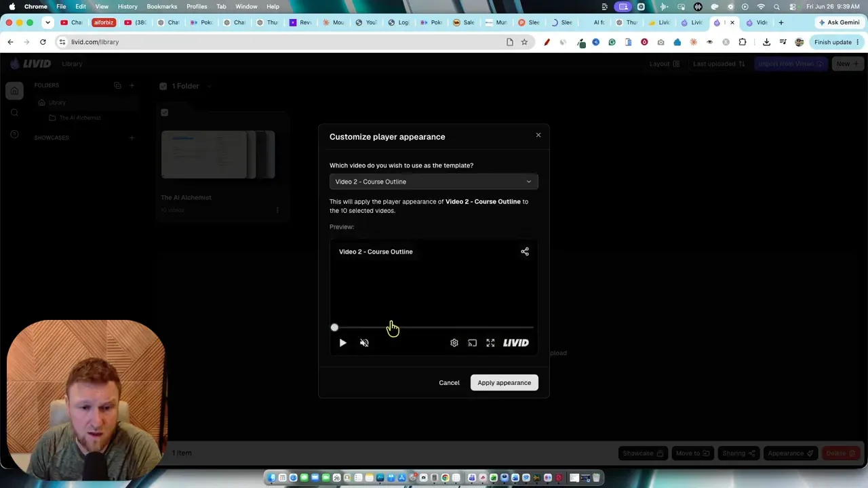Open The AI Alchemist folder thumbnail

point(218,155)
